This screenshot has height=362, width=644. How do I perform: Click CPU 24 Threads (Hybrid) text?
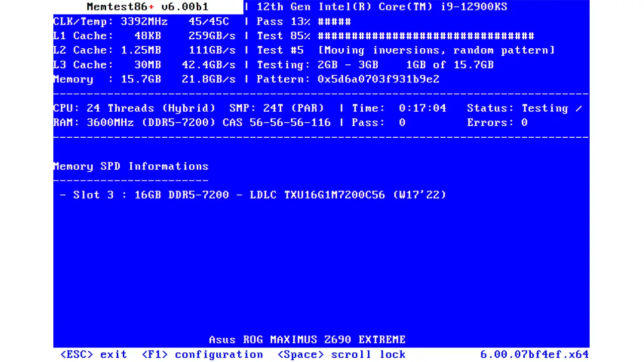(x=134, y=108)
